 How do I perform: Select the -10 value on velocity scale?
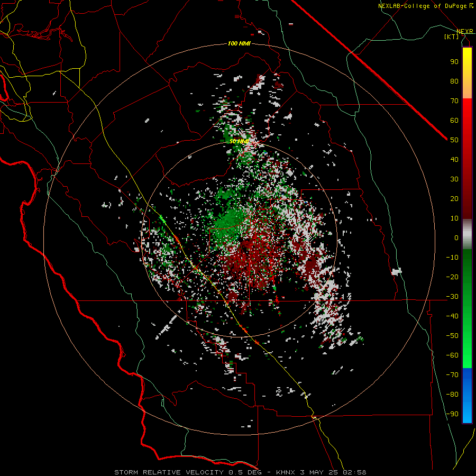[452, 258]
